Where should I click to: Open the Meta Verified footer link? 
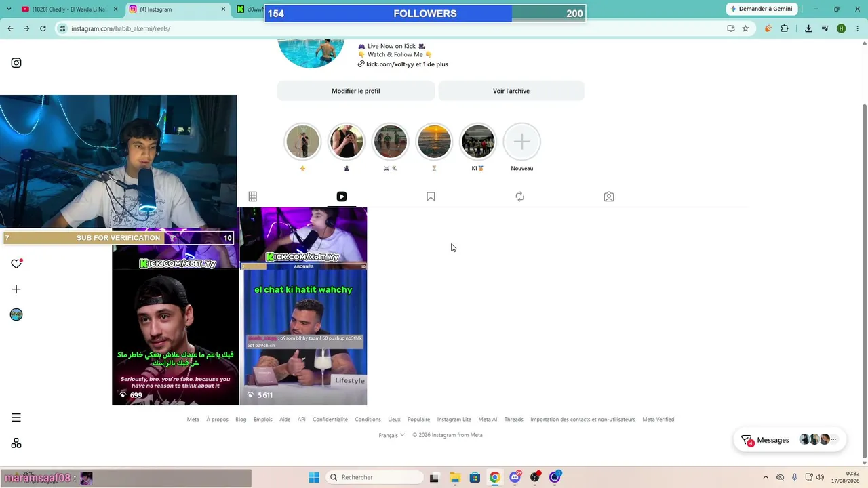(x=658, y=420)
